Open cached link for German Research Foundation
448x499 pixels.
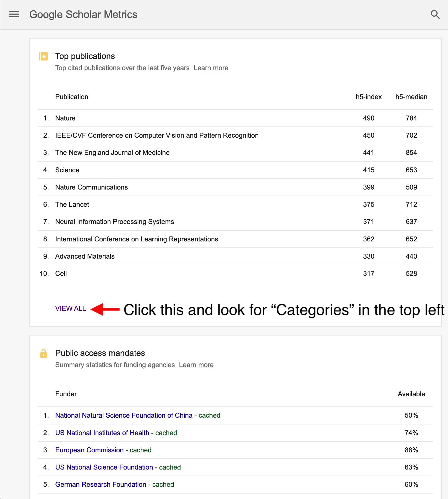click(x=163, y=484)
